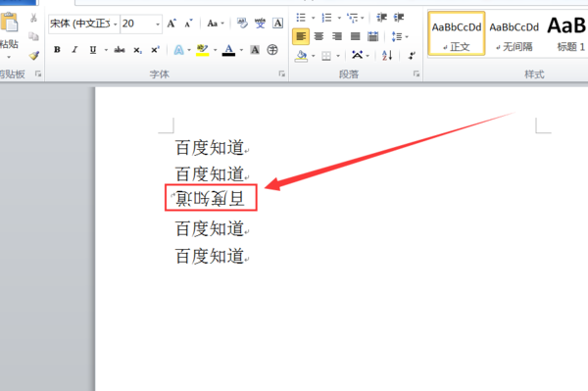Click the Grow Font icon
The height and width of the screenshot is (391, 588).
click(x=171, y=24)
